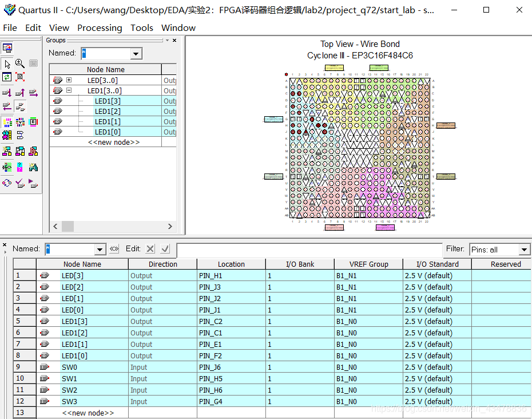Click the purple play-arrow pin icon
Screen dimensions: 532x419
pos(33,183)
